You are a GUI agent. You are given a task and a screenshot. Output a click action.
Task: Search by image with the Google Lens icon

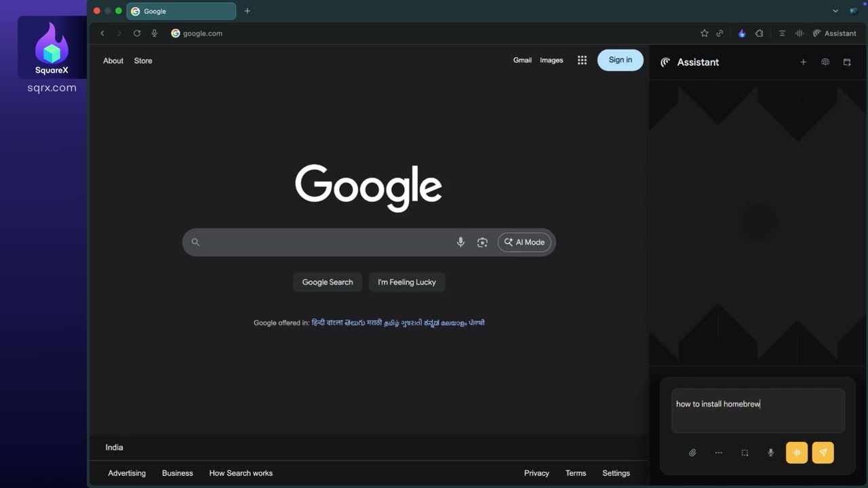click(x=482, y=242)
